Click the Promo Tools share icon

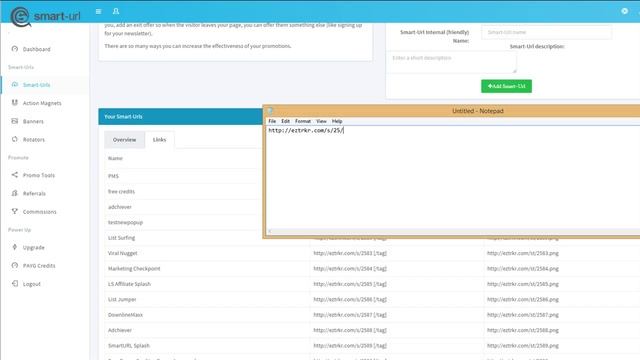click(15, 175)
